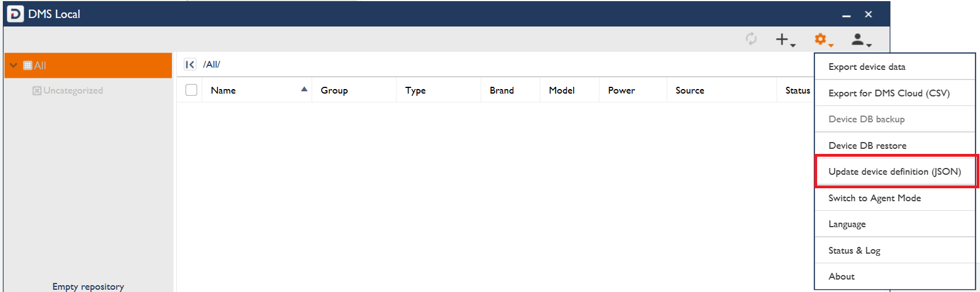Sort by Name column ascending arrow
The height and width of the screenshot is (292, 980).
[304, 90]
